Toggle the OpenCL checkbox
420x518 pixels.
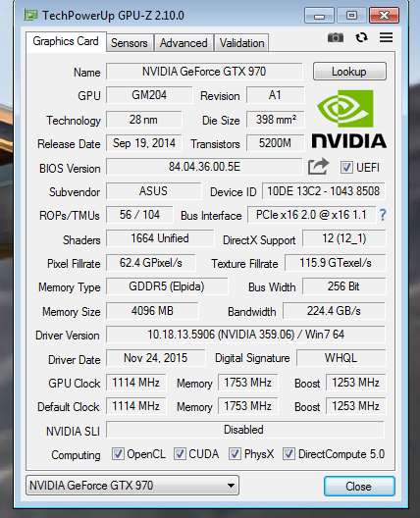tap(118, 454)
